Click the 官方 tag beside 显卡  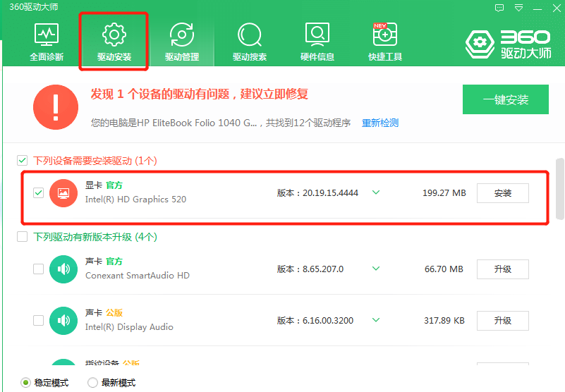(x=114, y=185)
